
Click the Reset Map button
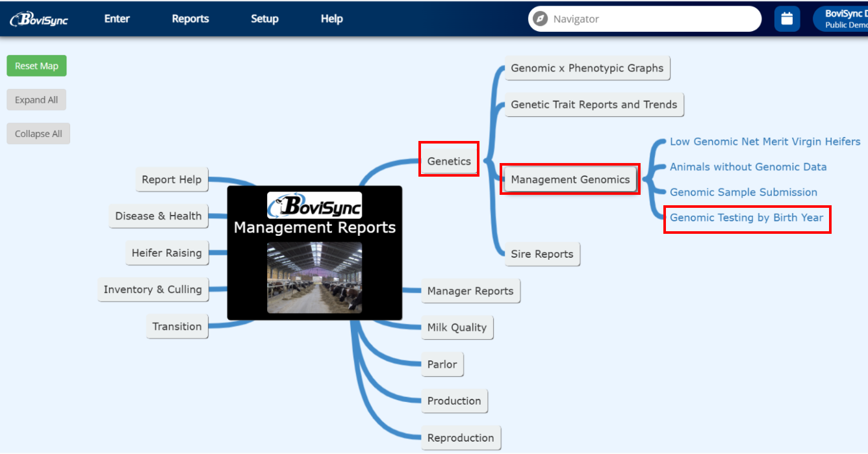tap(36, 66)
